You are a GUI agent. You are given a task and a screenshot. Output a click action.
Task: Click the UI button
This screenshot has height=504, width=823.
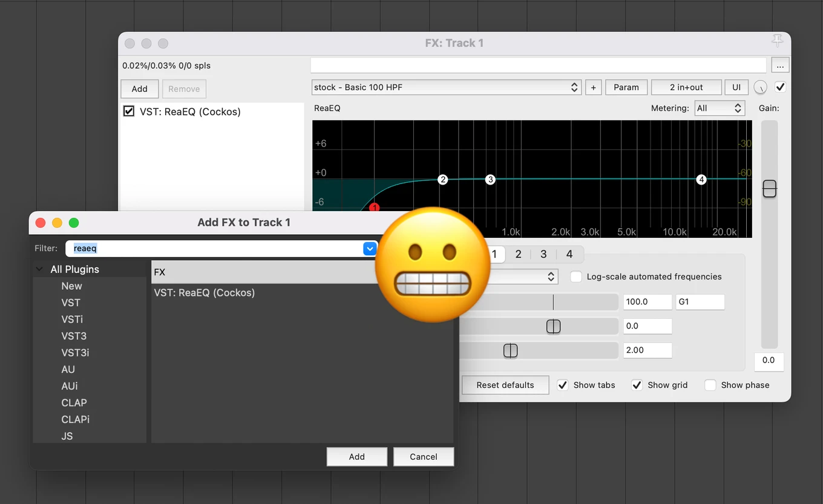pyautogui.click(x=736, y=88)
